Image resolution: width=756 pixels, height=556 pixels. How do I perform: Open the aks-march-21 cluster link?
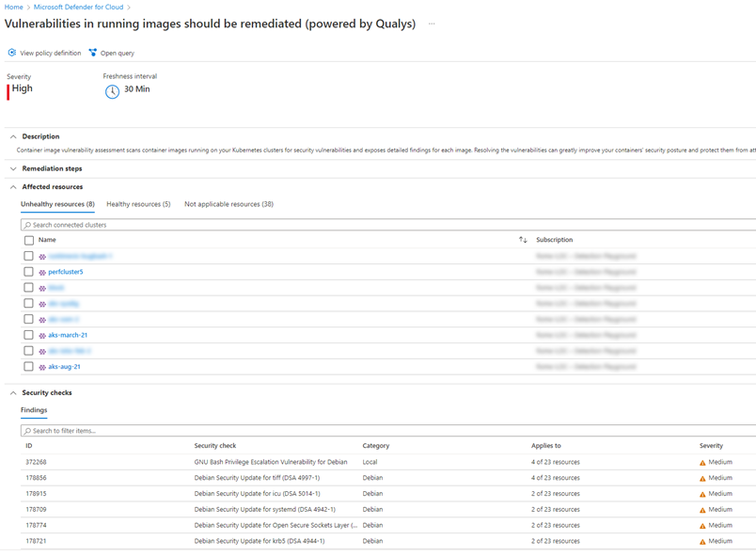point(68,335)
